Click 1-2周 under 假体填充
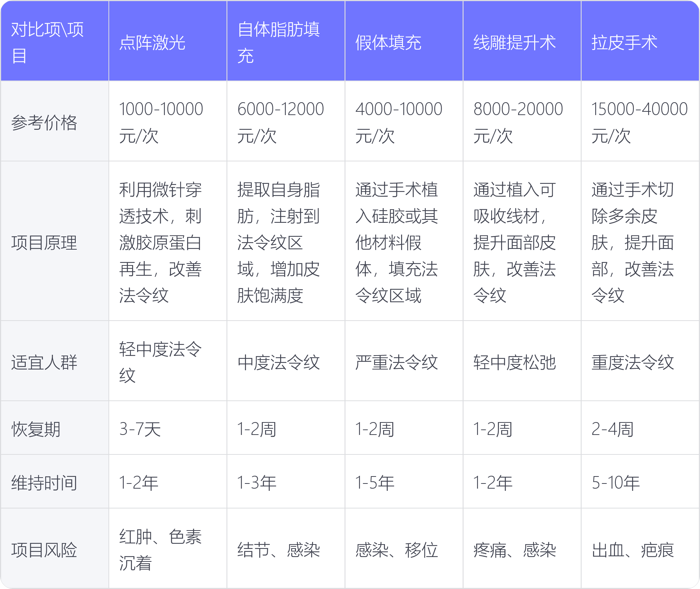 (404, 428)
